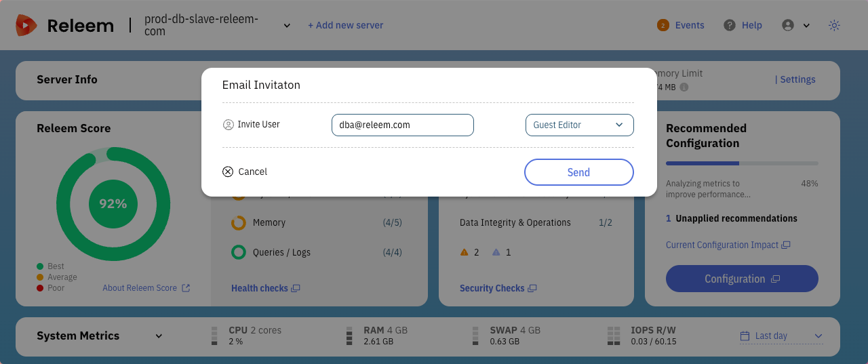Click the Events label
868x364 pixels.
pyautogui.click(x=690, y=25)
